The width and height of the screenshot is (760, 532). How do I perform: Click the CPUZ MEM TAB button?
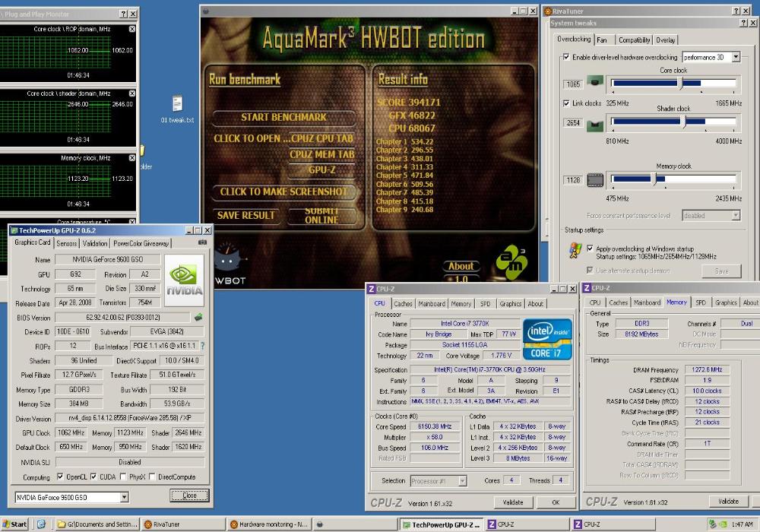(321, 154)
